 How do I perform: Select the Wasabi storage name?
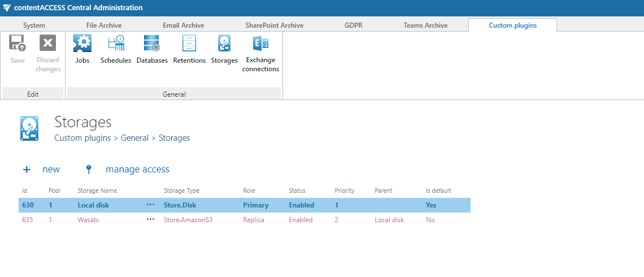tap(88, 220)
